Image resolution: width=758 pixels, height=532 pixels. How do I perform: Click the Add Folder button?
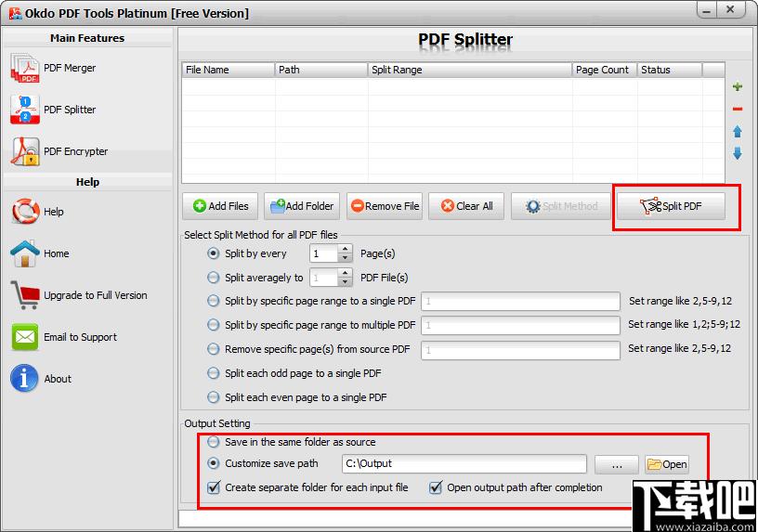tap(302, 206)
